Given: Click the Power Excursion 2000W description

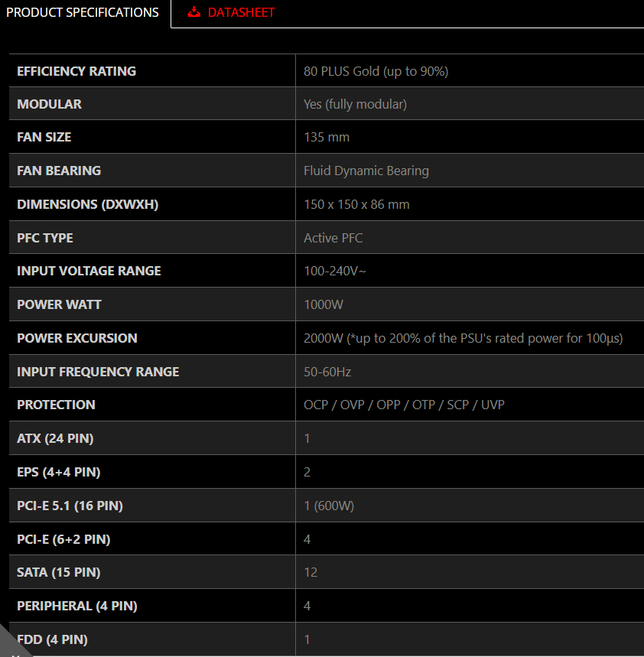Looking at the screenshot, I should 463,338.
